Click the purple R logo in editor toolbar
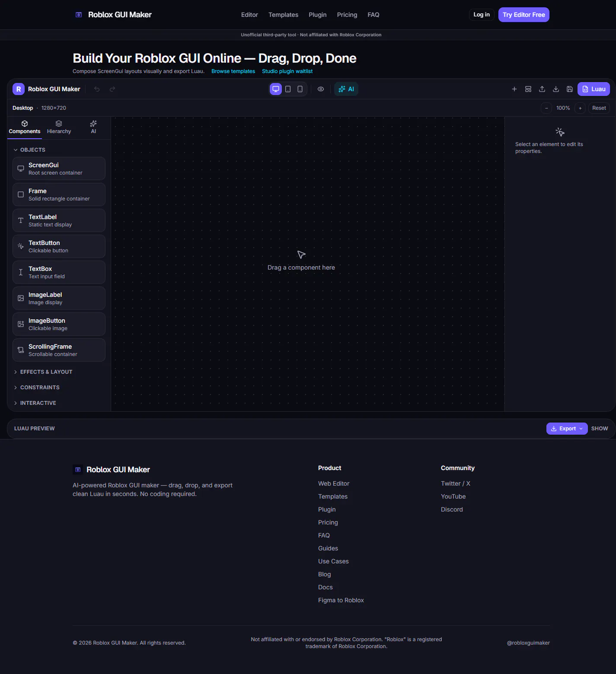616x674 pixels. 19,89
